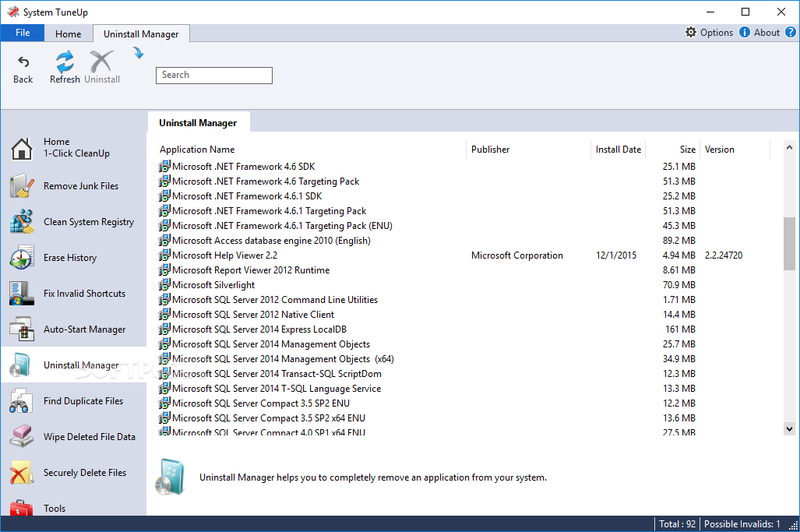Viewport: 800px width, 532px height.
Task: Open Remove Junk Files broom icon
Action: tap(22, 185)
